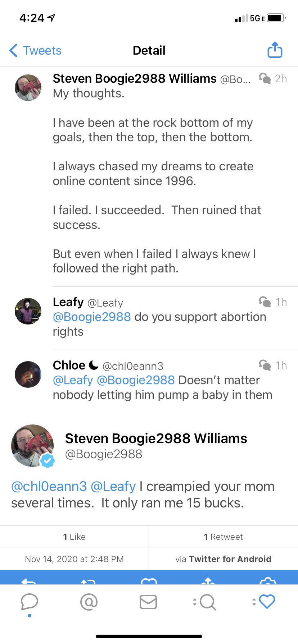Screen dimensions: 298x644
Task: Tap the share icon in action bar
Action: click(x=208, y=580)
